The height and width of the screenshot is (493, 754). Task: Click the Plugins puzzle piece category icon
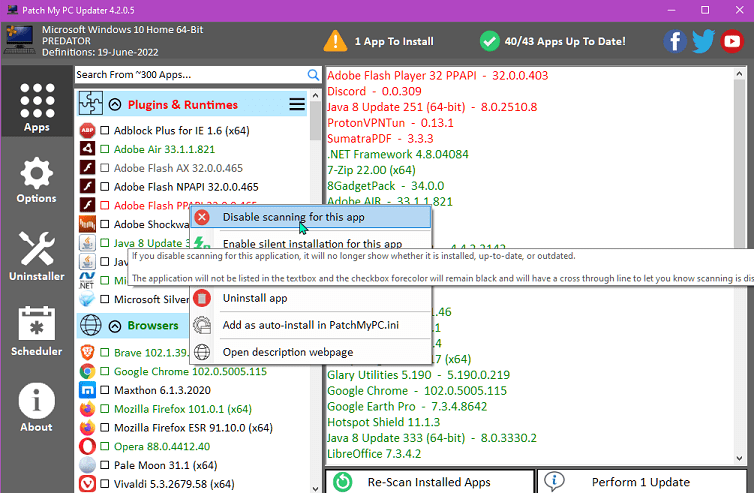[90, 103]
